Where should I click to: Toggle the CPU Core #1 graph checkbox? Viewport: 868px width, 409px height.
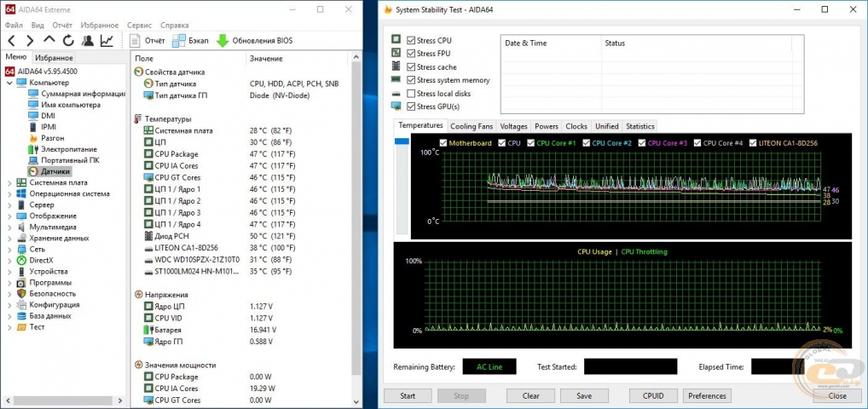click(529, 143)
